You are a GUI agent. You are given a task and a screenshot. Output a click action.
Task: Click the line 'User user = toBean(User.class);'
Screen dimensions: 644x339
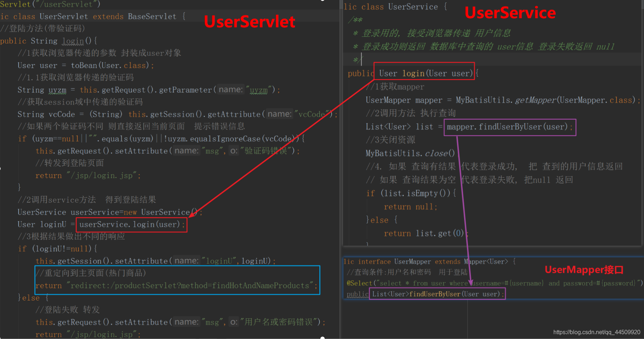(86, 65)
